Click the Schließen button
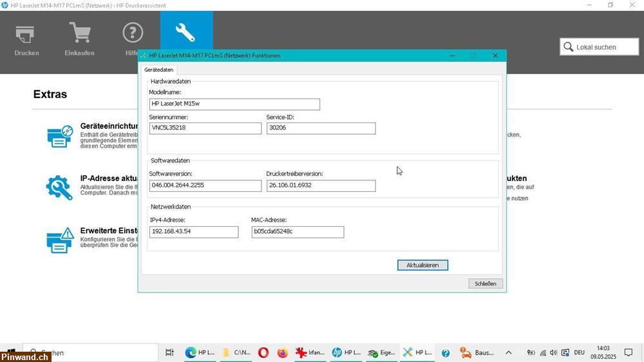Image resolution: width=644 pixels, height=362 pixels. pyautogui.click(x=486, y=283)
